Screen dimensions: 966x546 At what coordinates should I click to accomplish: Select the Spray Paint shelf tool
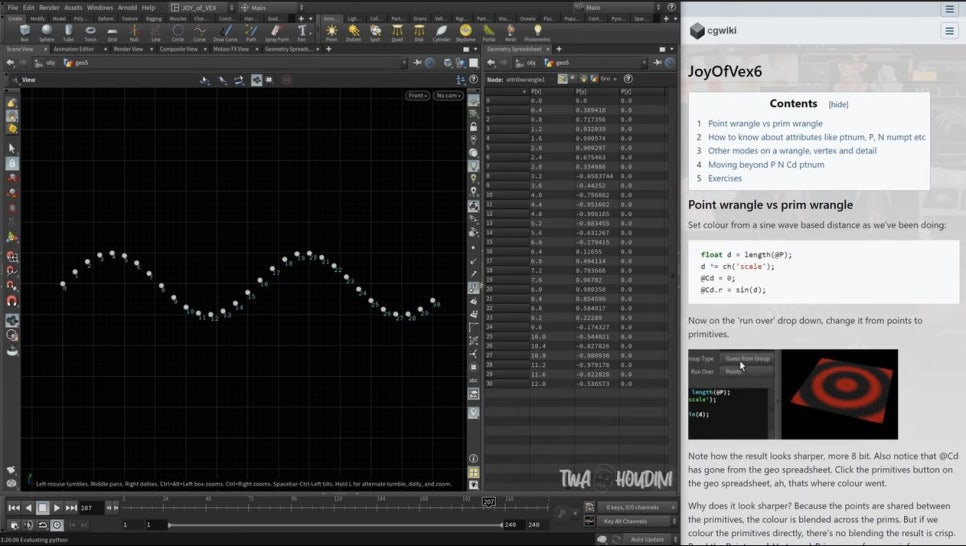[x=277, y=33]
